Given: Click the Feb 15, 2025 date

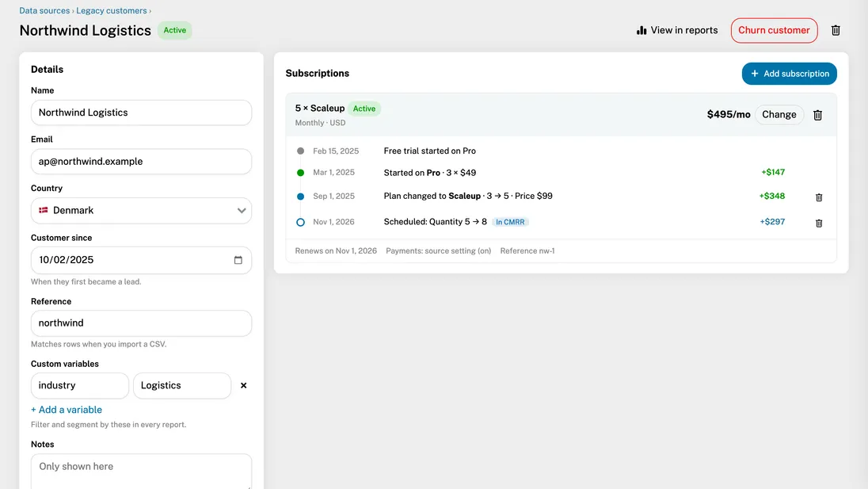Looking at the screenshot, I should click(336, 151).
